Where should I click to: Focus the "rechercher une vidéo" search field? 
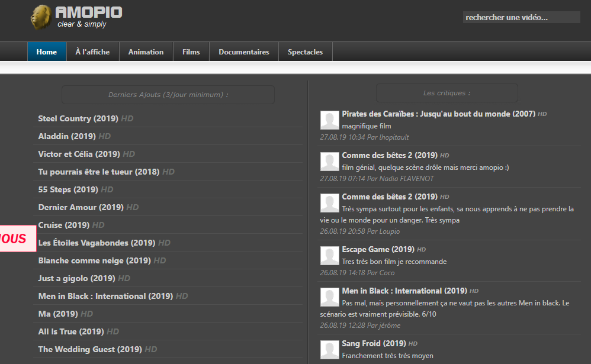pos(521,17)
